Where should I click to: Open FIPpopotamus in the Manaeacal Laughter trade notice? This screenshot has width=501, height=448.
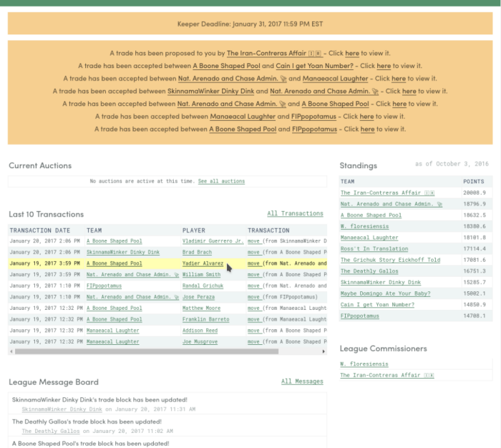pyautogui.click(x=313, y=117)
